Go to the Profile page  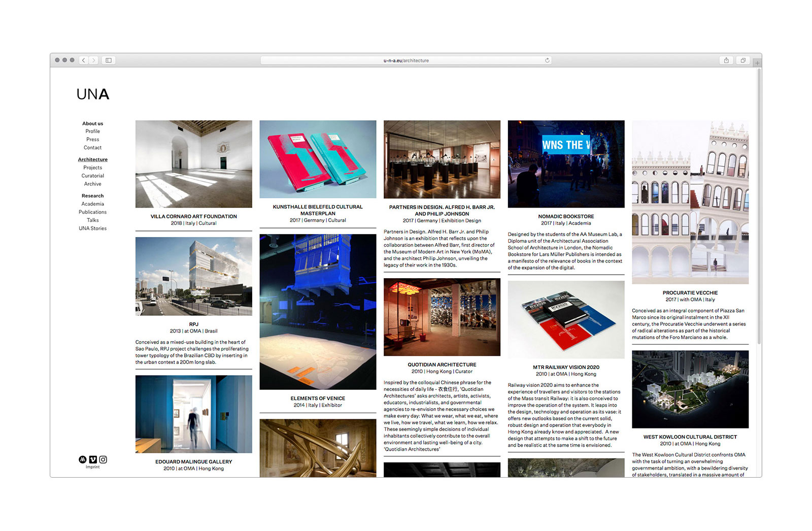point(93,131)
